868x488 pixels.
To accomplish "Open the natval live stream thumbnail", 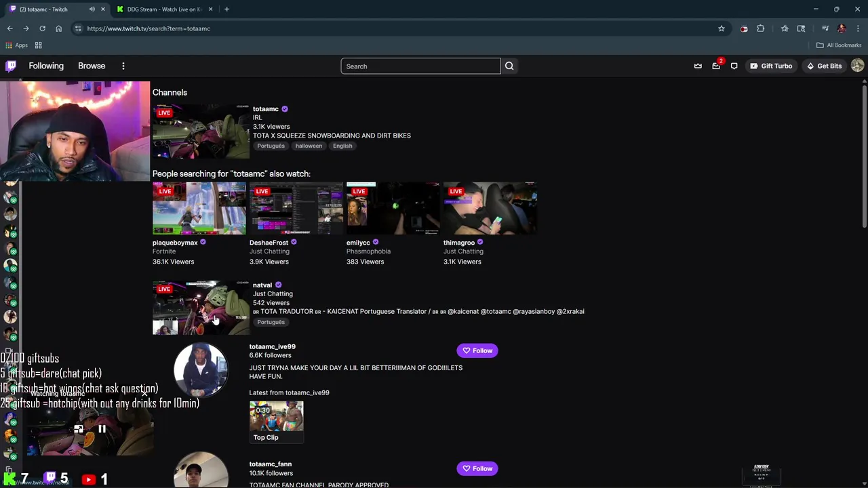I will 201,308.
